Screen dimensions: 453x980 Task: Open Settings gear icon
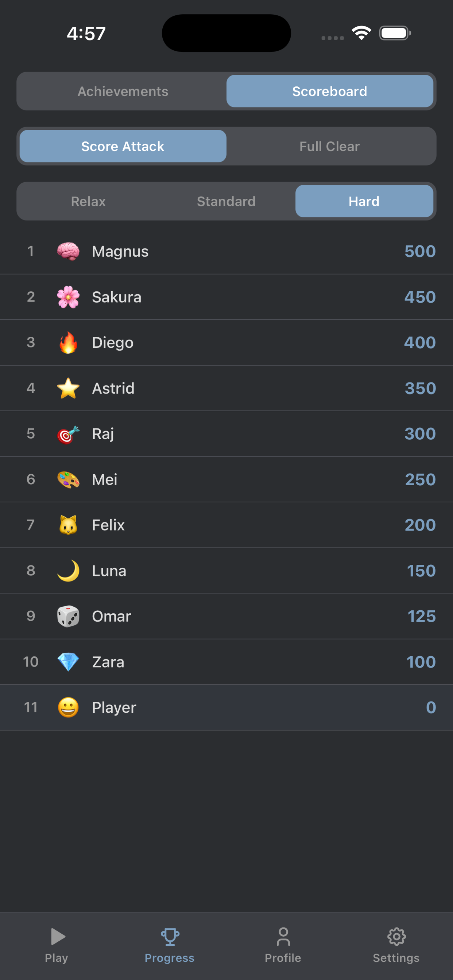point(396,936)
